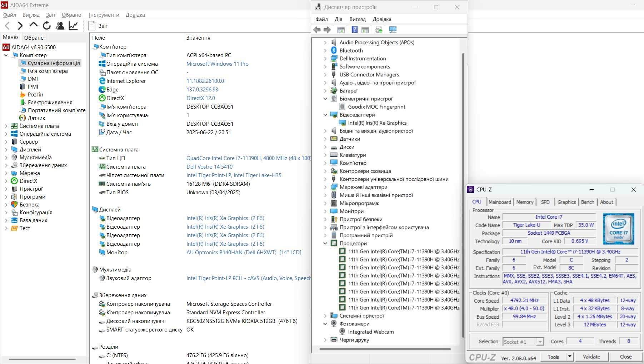This screenshot has height=364, width=644.
Task: Collapse Відеоадаптери category in Device Manager
Action: [325, 115]
